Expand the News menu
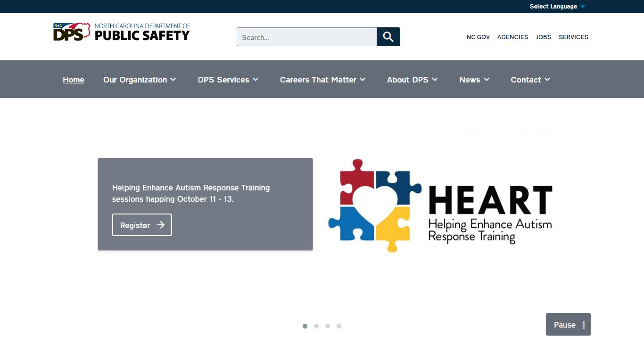 [474, 80]
